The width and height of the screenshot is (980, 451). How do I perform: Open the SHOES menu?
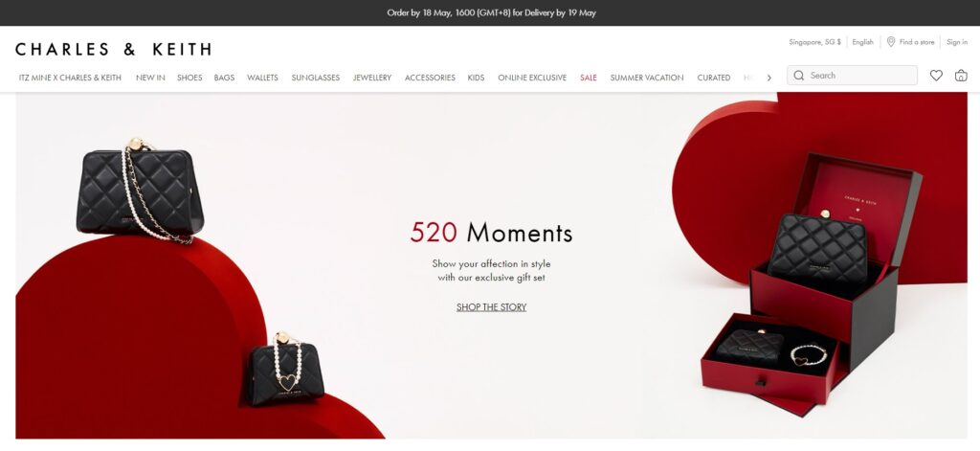pyautogui.click(x=189, y=78)
